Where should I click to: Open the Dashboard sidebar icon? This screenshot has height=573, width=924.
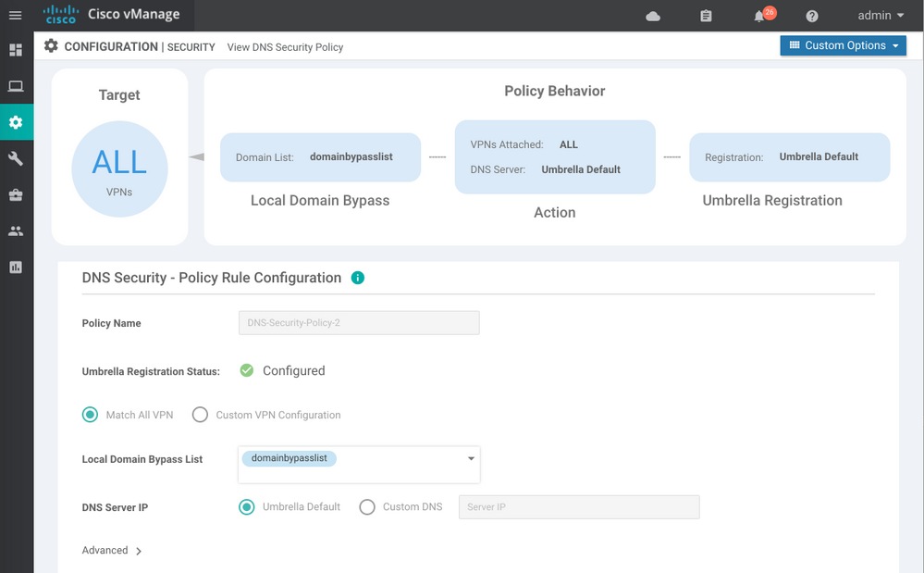(16, 50)
